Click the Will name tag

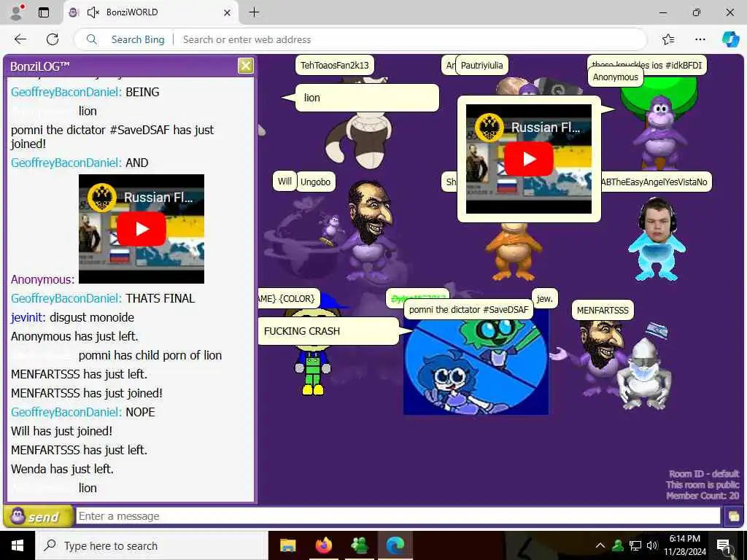tap(285, 182)
